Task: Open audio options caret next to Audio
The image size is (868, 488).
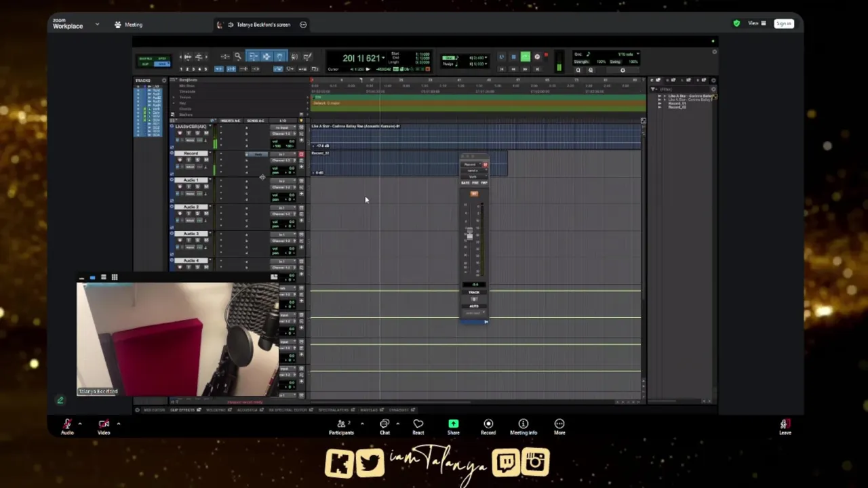Action: click(x=80, y=424)
